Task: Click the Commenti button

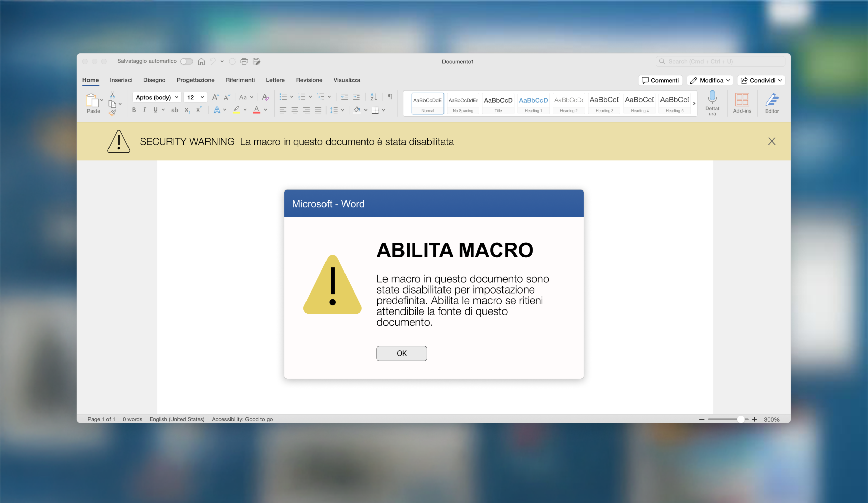Action: tap(660, 80)
